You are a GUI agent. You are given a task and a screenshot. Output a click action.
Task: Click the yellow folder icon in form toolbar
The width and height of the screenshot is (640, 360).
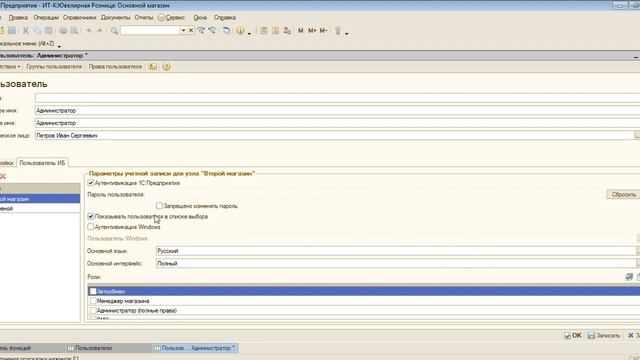[x=153, y=67]
